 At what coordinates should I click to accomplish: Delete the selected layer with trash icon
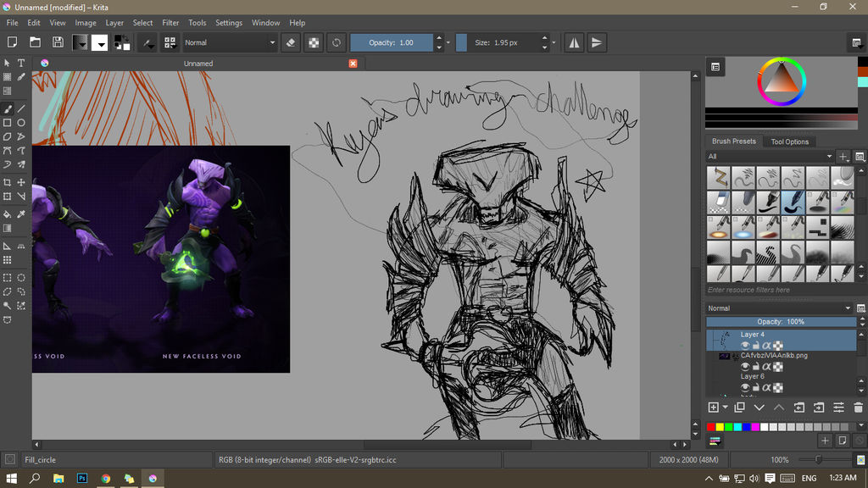point(858,408)
